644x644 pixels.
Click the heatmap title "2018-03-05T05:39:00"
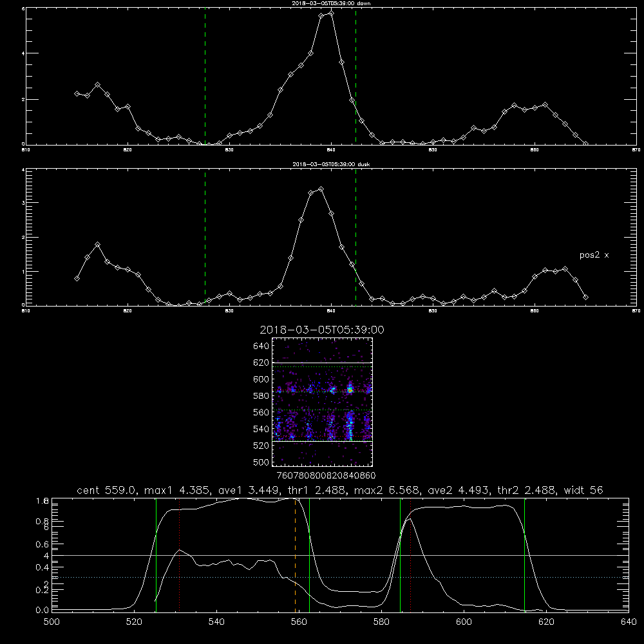[322, 330]
